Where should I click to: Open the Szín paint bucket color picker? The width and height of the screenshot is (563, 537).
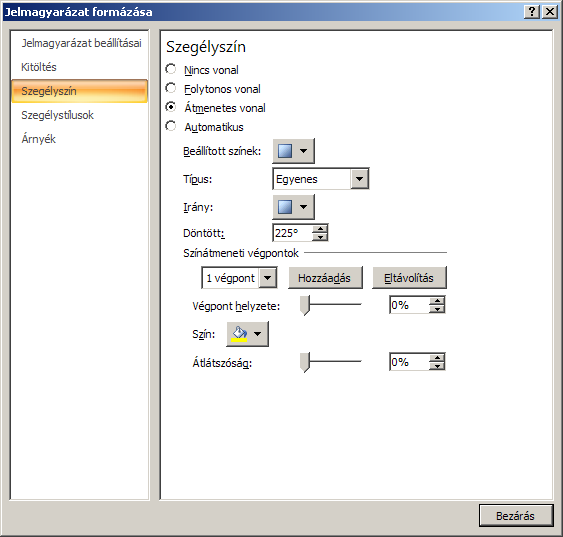tap(247, 334)
